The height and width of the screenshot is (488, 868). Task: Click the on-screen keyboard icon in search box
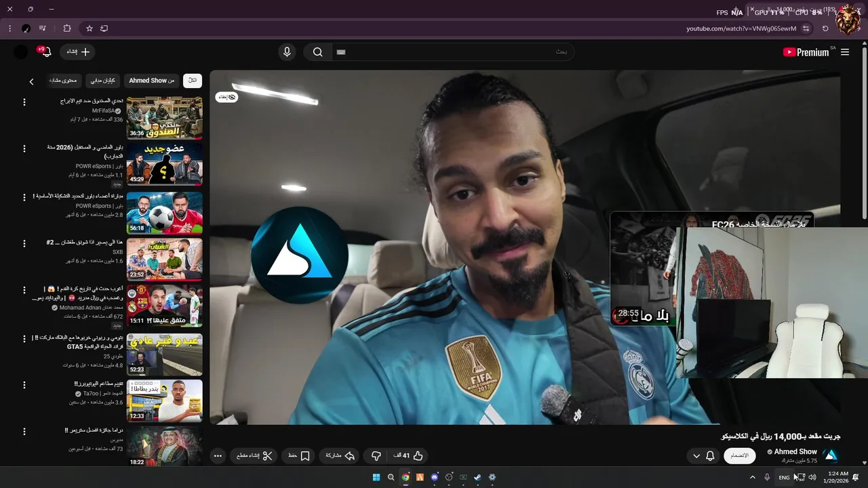tap(341, 52)
